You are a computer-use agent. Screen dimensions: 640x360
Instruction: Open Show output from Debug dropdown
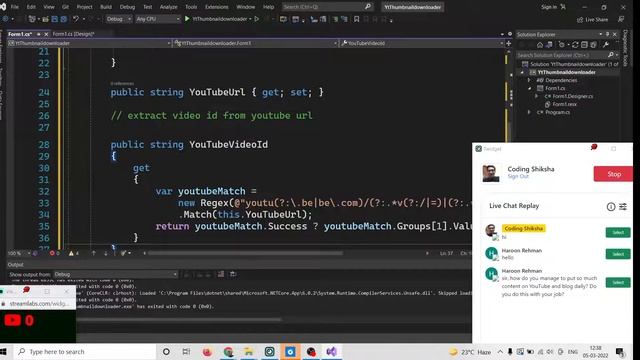pyautogui.click(x=116, y=274)
